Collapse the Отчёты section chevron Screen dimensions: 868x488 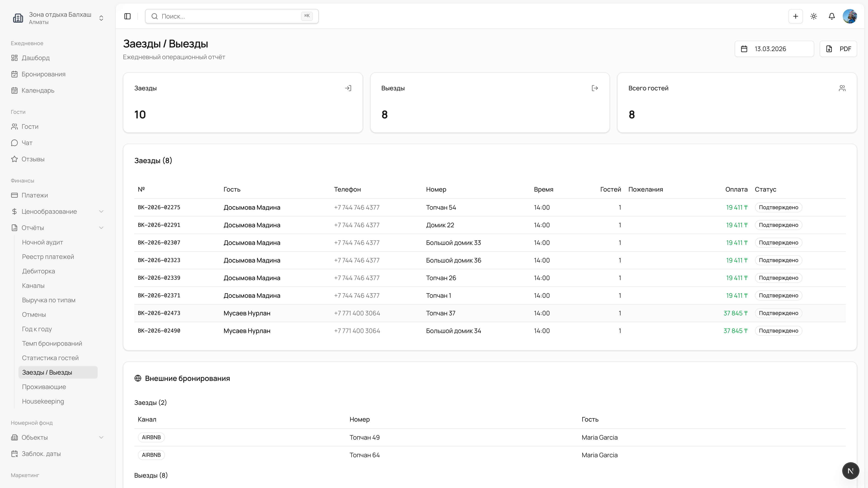coord(101,228)
